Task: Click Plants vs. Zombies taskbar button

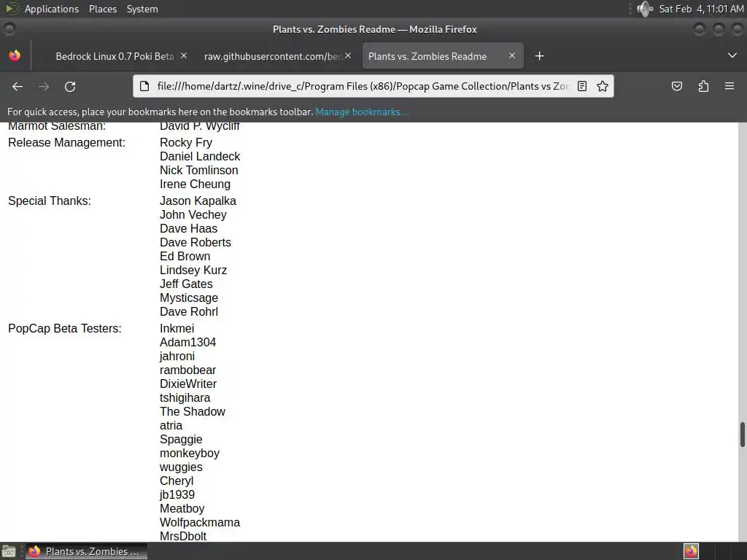Action: [86, 551]
